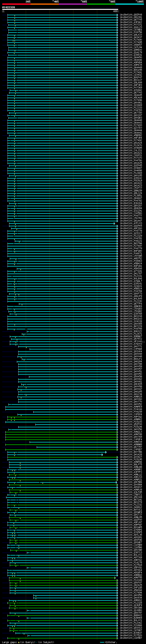
Task: Click the red ~20% identity color bar
Action: pyautogui.click(x=16, y=4)
